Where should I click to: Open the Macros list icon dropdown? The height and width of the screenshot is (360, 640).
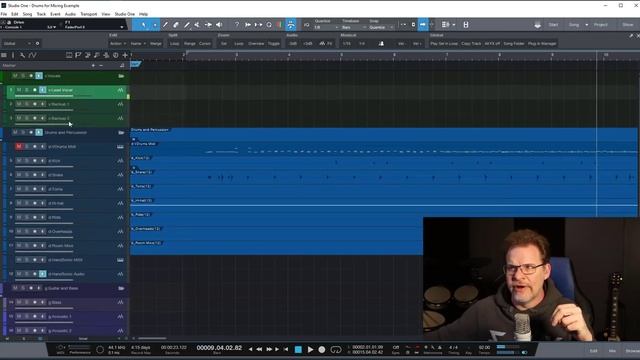click(x=448, y=25)
